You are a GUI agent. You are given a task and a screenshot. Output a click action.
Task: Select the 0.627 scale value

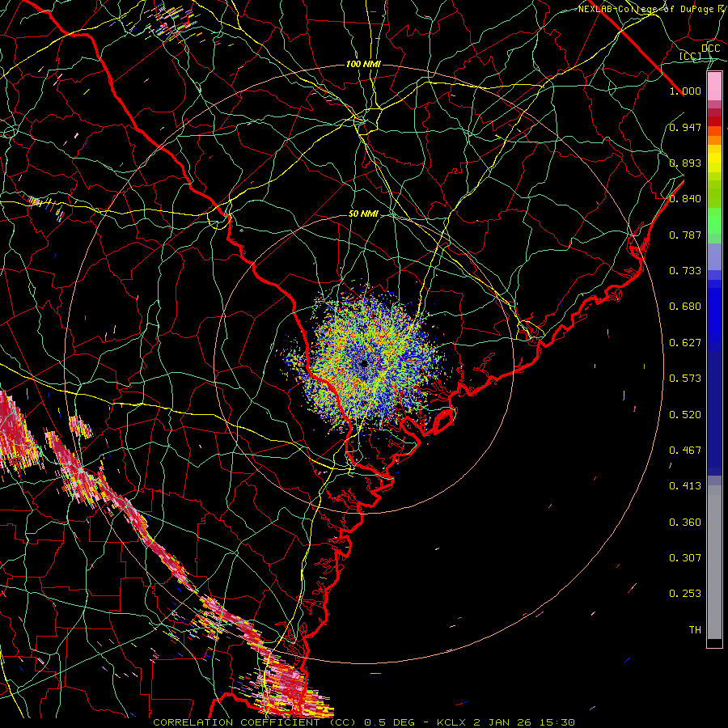coord(685,343)
